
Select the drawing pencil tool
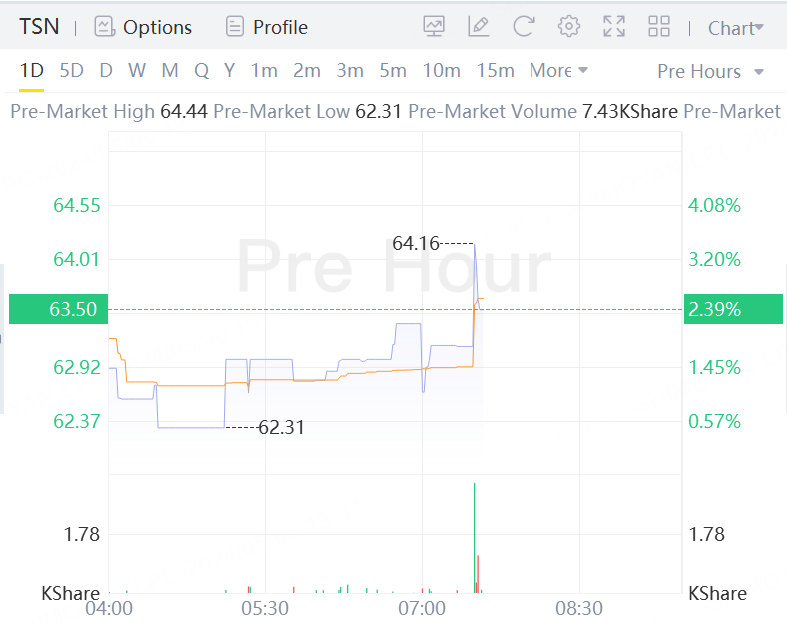click(x=478, y=27)
